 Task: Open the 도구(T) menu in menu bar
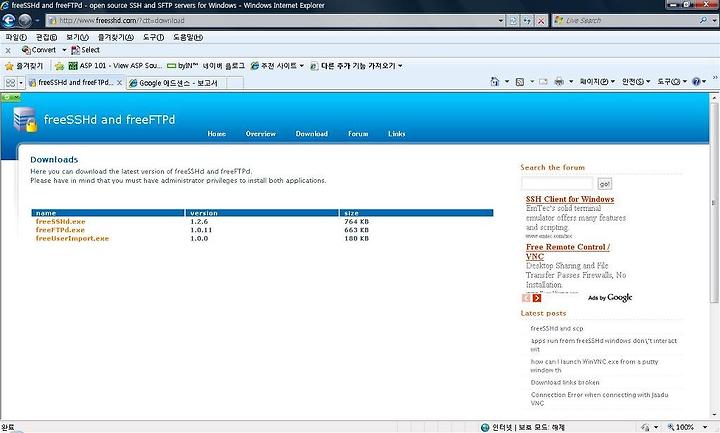(153, 37)
